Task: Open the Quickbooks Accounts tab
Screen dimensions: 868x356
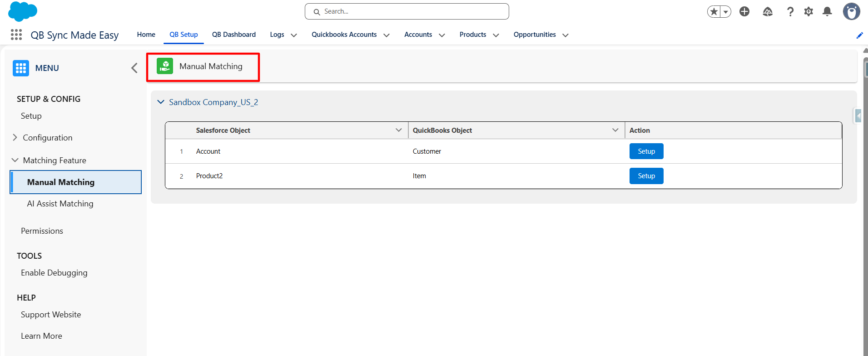Action: (x=344, y=35)
